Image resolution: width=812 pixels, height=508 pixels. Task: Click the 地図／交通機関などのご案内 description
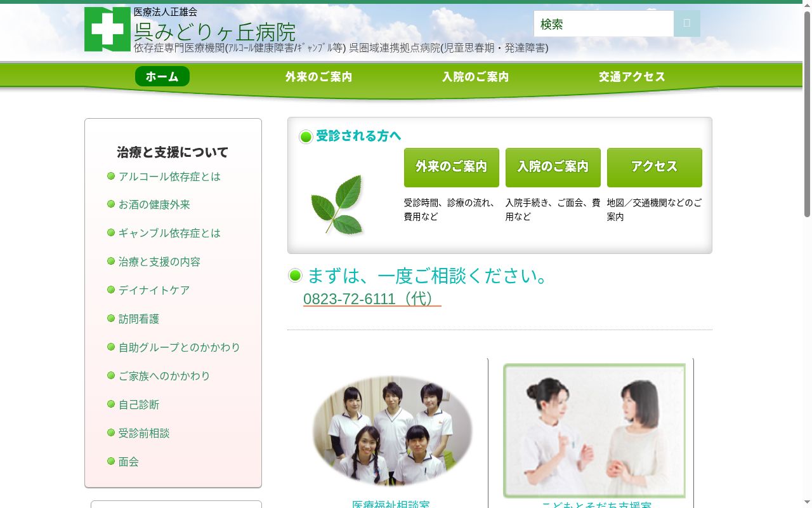tap(654, 210)
